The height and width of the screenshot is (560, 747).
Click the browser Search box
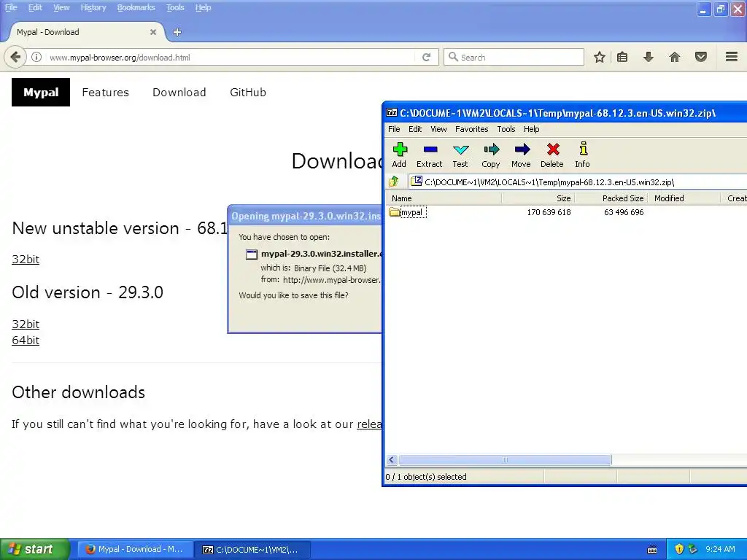[514, 57]
